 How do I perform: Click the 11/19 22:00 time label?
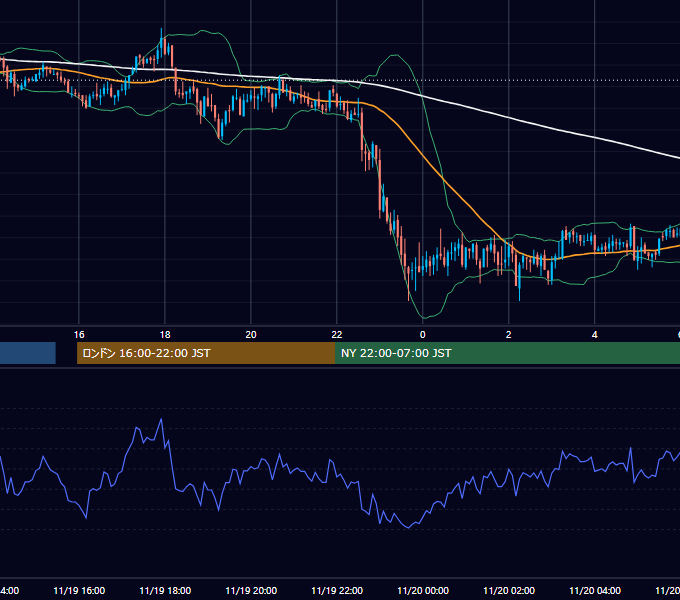point(337,590)
